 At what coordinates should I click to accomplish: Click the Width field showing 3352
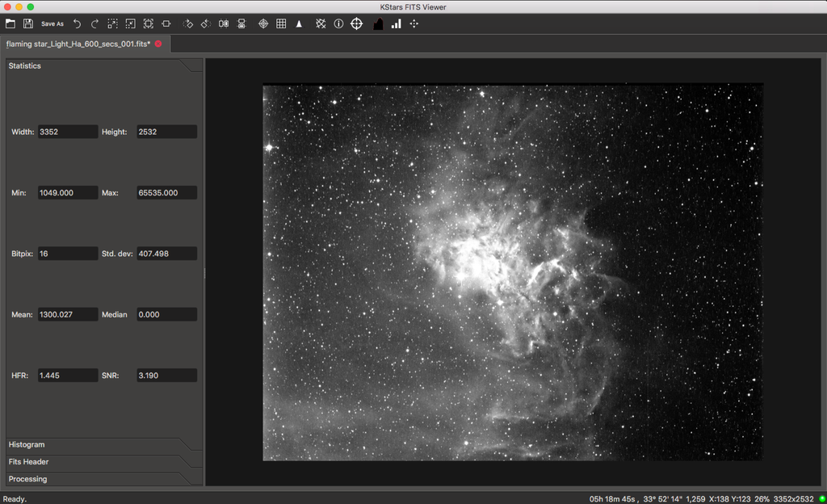(x=68, y=132)
